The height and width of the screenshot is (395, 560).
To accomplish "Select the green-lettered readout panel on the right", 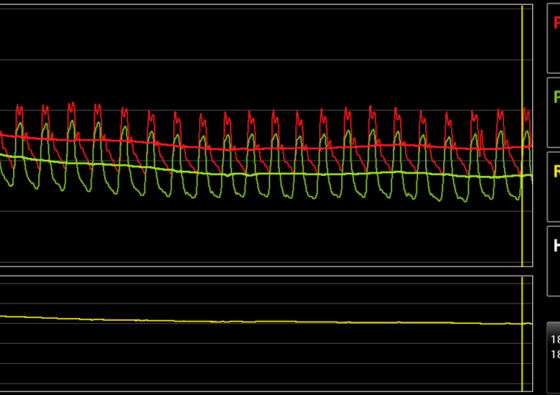I will [554, 112].
